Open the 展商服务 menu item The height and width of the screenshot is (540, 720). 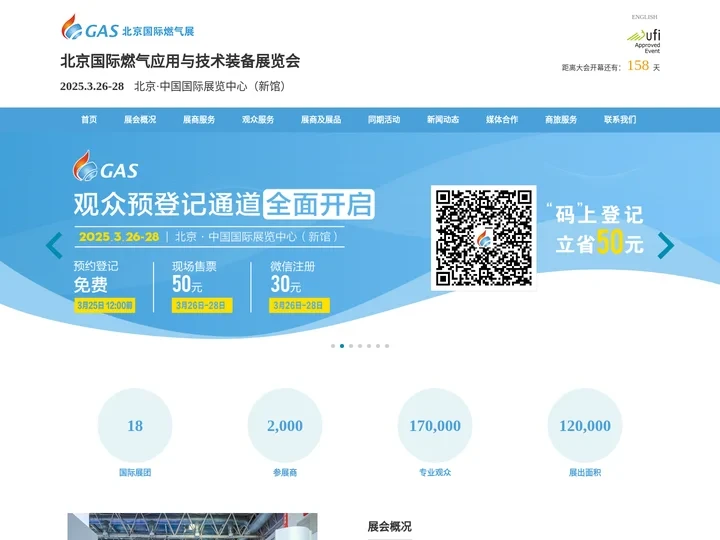click(x=199, y=119)
